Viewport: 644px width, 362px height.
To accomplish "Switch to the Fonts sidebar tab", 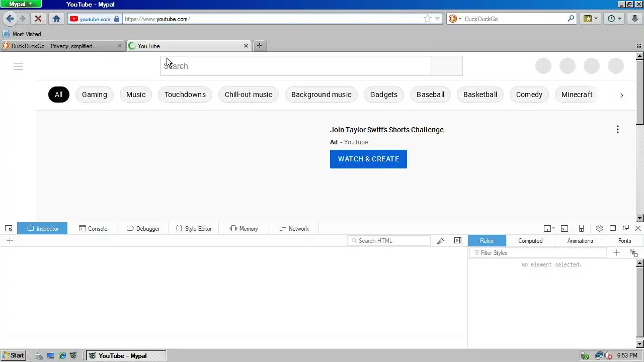I will coord(624,241).
